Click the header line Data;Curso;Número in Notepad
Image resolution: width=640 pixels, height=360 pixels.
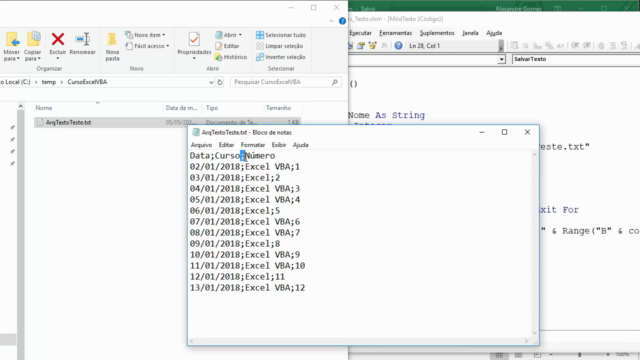[x=232, y=156]
